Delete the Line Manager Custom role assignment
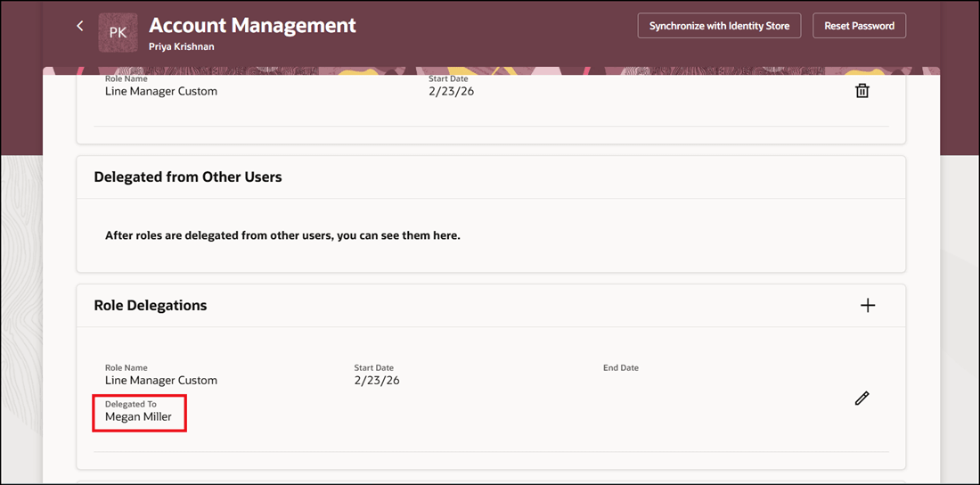The width and height of the screenshot is (980, 485). point(862,91)
